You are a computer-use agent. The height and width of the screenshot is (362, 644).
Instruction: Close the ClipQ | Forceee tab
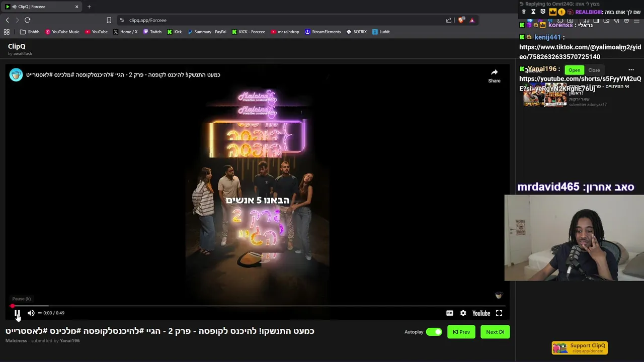point(76,7)
